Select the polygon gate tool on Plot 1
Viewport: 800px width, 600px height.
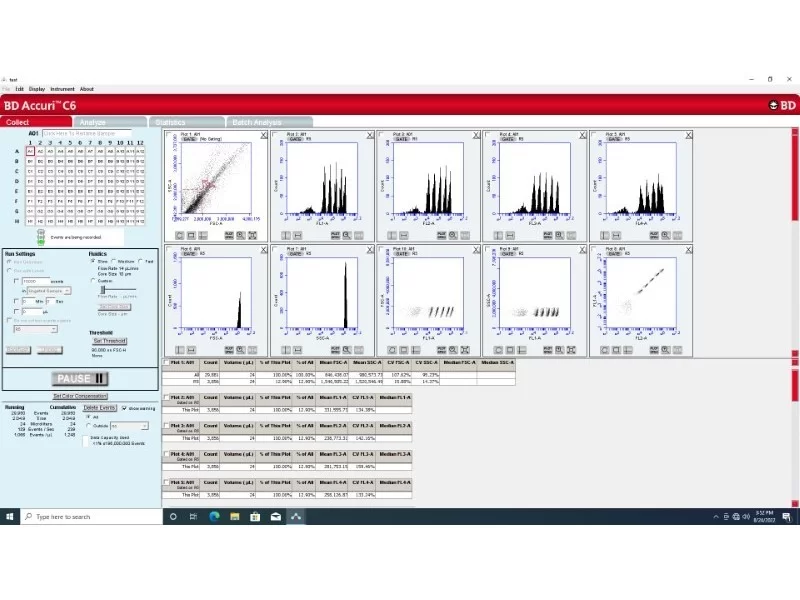tap(180, 235)
